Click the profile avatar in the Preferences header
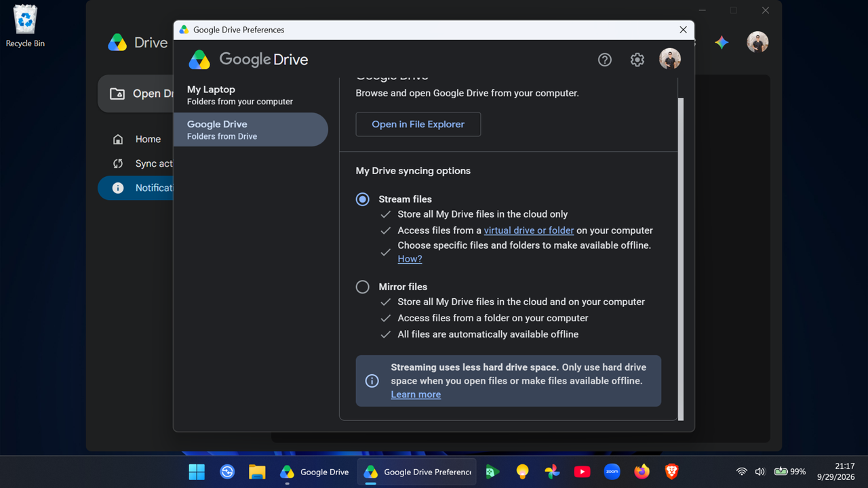The image size is (868, 488). [x=670, y=59]
